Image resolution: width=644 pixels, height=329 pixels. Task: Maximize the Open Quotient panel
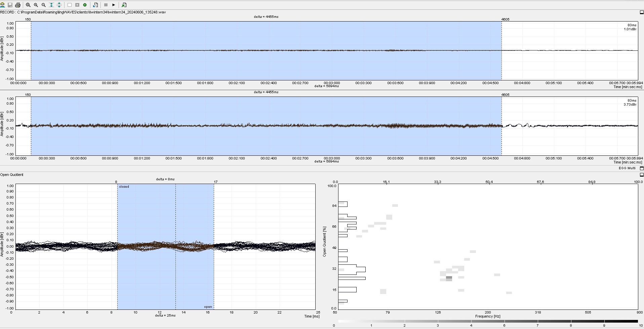pos(642,175)
